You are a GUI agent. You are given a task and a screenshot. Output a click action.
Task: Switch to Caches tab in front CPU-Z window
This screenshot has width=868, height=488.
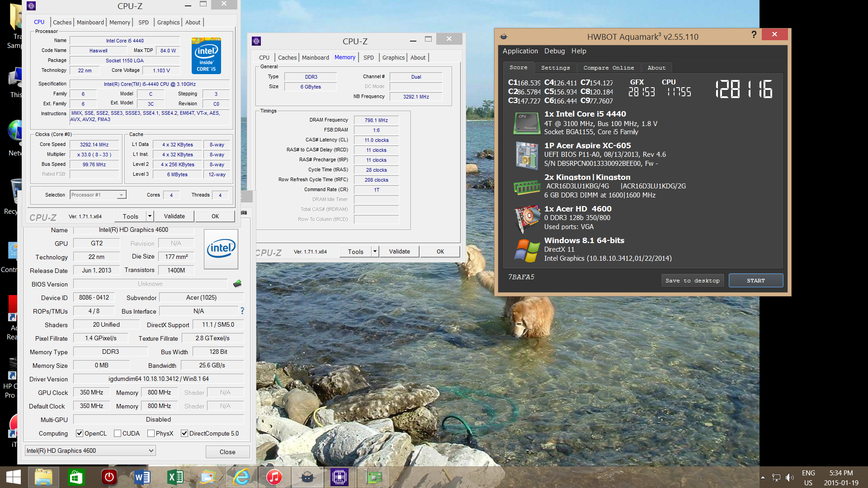coord(62,22)
